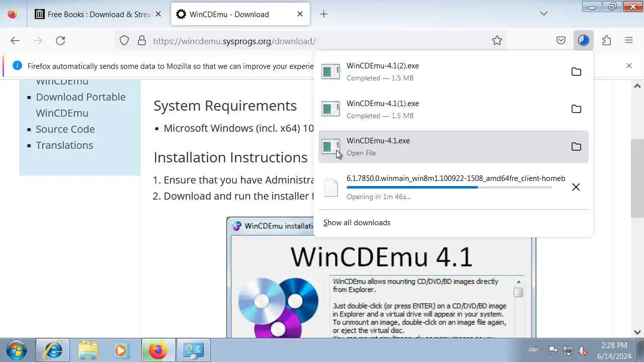The image size is (644, 362).
Task: Dismiss the Mozilla data notification bar
Action: point(629,65)
